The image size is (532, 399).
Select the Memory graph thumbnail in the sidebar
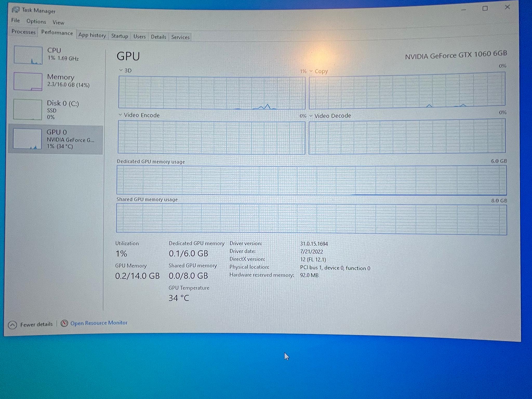tap(28, 82)
